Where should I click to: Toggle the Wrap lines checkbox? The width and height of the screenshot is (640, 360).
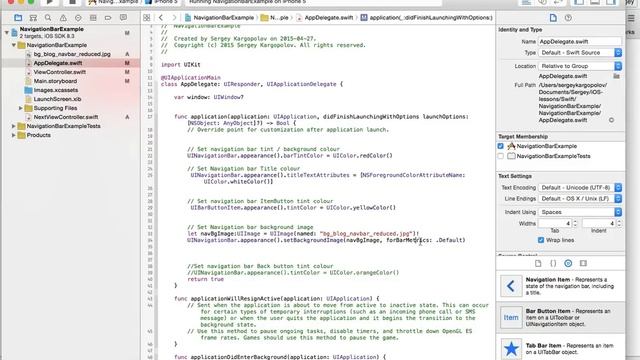541,240
